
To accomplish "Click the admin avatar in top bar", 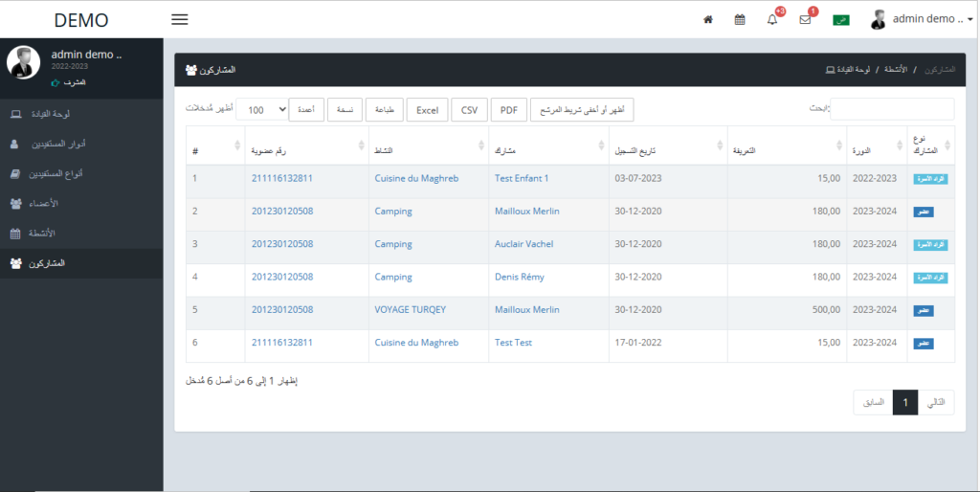I will click(x=879, y=19).
